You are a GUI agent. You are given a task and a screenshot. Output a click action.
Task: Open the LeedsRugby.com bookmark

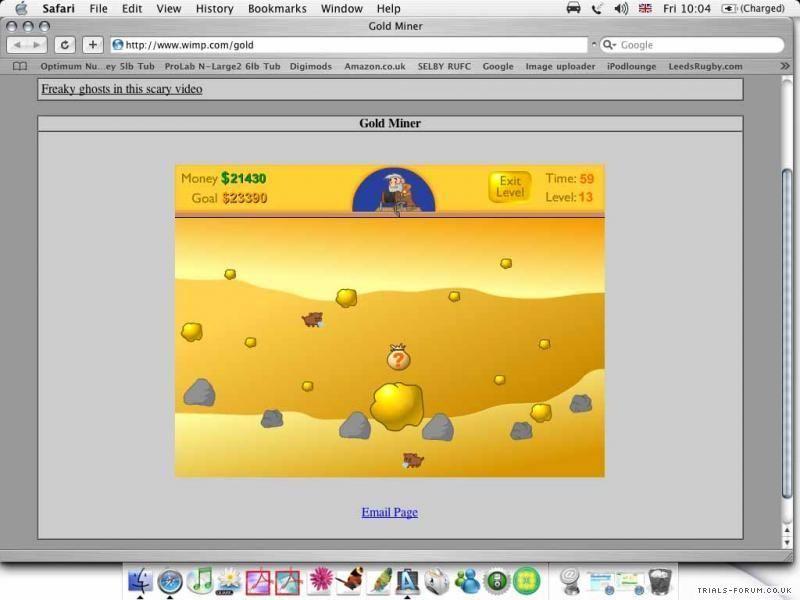(706, 66)
